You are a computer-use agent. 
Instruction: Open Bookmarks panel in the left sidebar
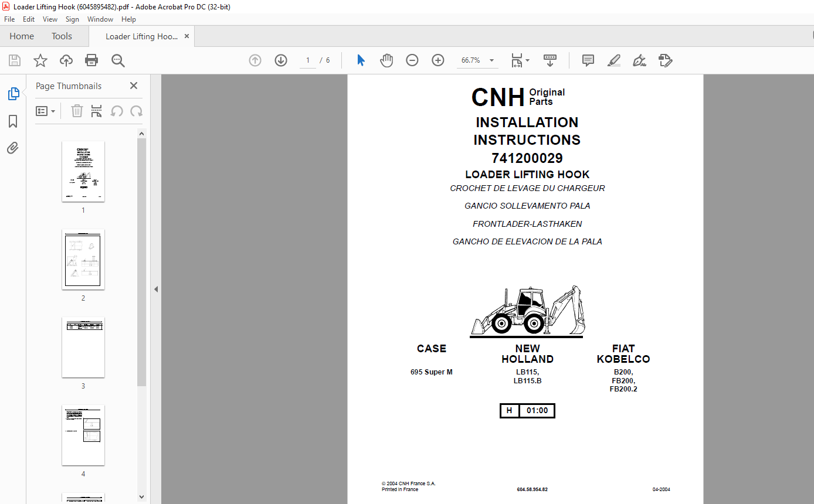point(13,121)
